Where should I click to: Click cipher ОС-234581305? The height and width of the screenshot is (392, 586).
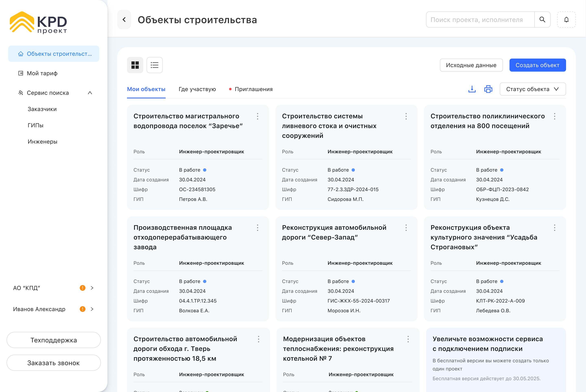(197, 189)
